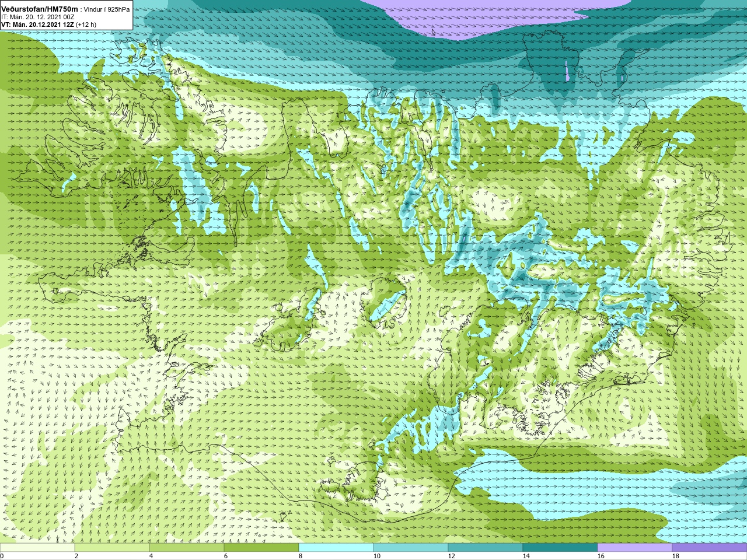Click the legend scale label "2"
747x560 pixels.
click(76, 556)
